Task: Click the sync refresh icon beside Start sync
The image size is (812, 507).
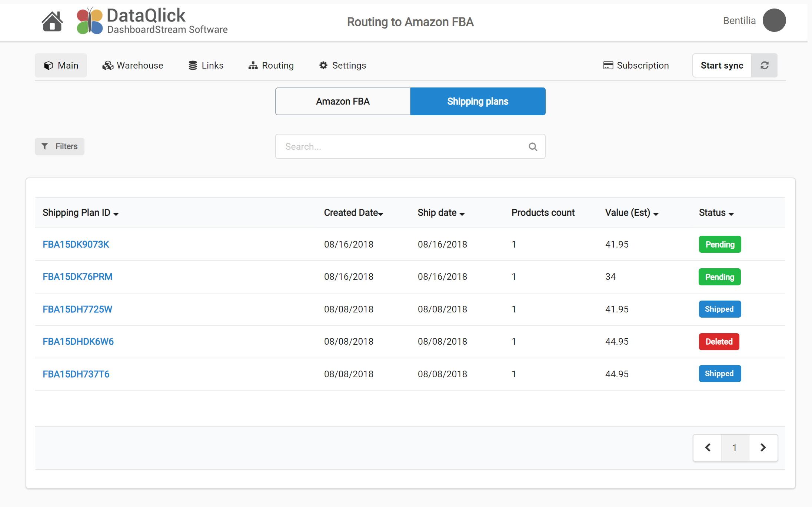Action: 764,65
